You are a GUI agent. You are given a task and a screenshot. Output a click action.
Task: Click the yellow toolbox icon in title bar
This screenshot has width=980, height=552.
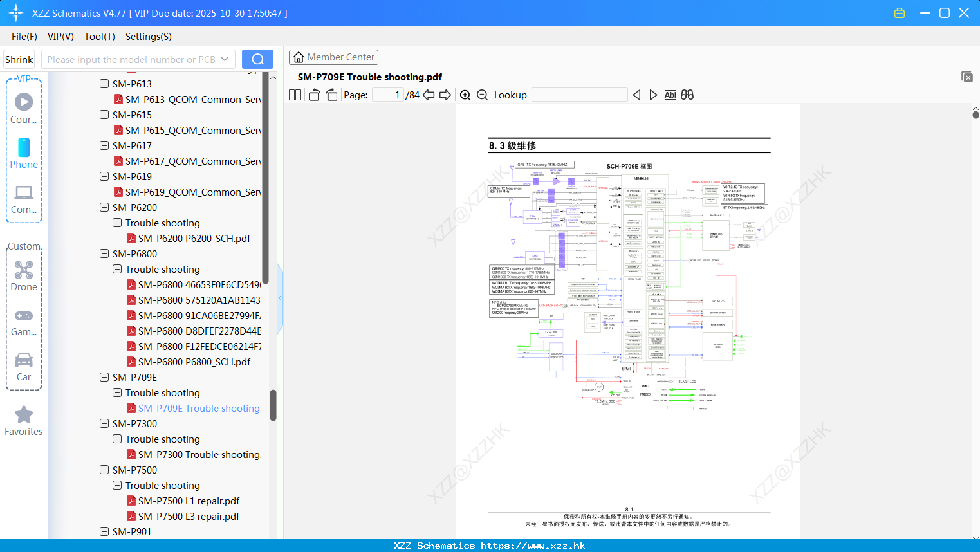pos(900,13)
